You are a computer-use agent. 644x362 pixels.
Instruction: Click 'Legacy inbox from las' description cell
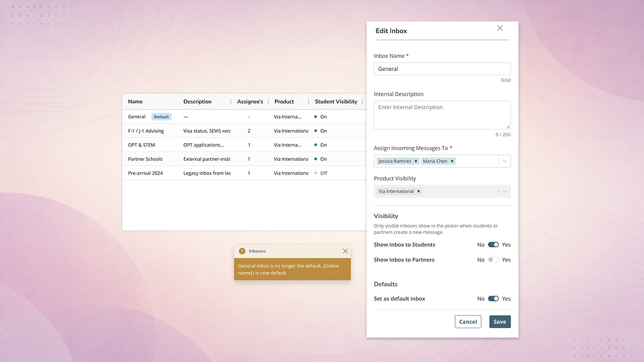pos(206,173)
